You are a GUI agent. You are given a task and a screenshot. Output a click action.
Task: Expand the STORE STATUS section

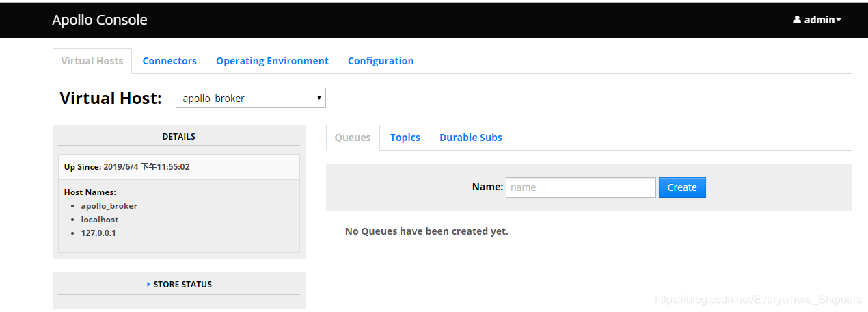coord(179,284)
